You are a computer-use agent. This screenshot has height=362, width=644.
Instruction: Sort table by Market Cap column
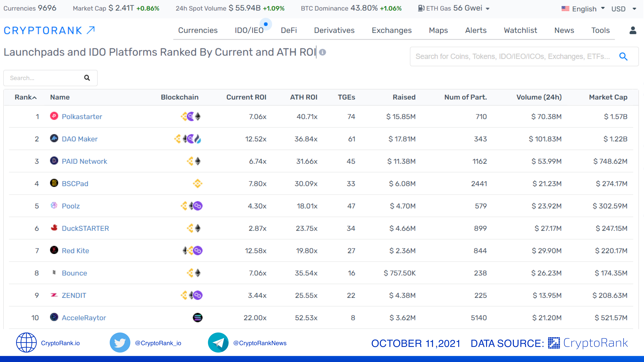[x=608, y=97]
